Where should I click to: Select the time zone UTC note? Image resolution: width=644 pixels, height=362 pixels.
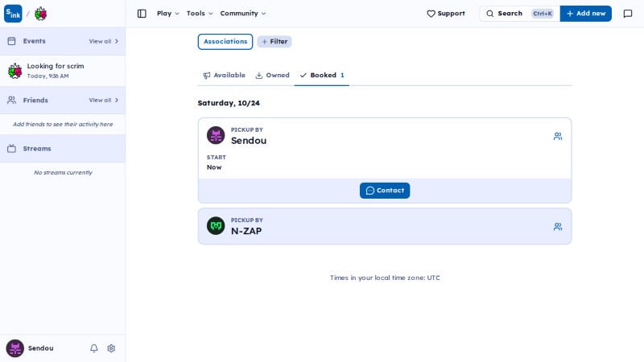pos(385,278)
